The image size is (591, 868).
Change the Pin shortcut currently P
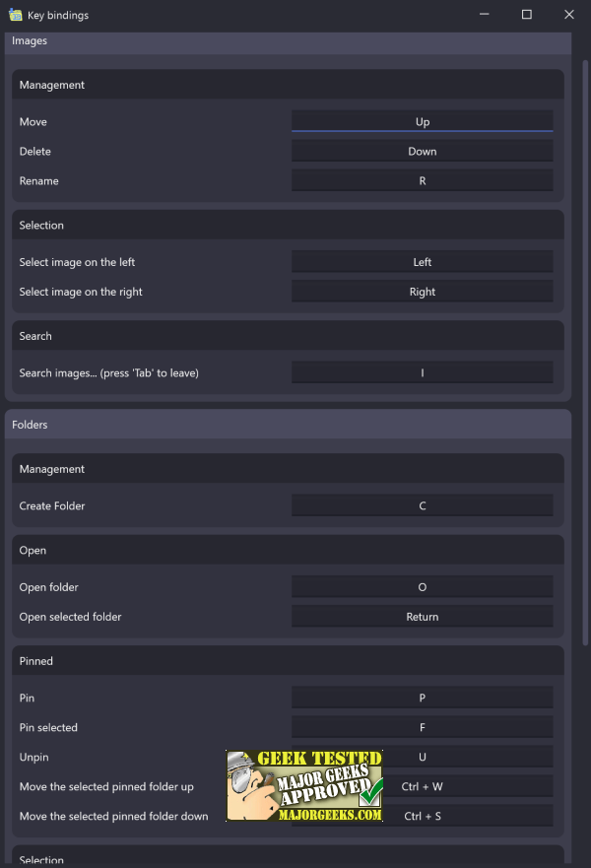[x=422, y=698]
